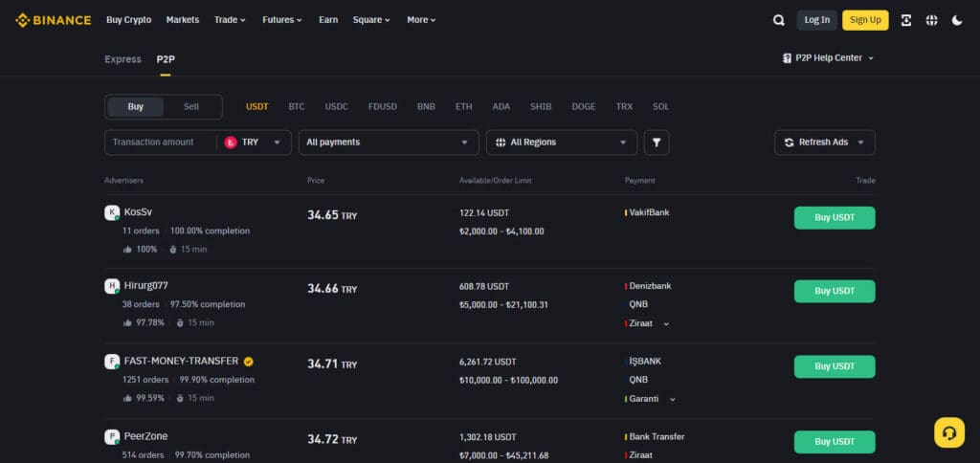This screenshot has height=463, width=980.
Task: Expand P2P Help Center menu
Action: (829, 58)
